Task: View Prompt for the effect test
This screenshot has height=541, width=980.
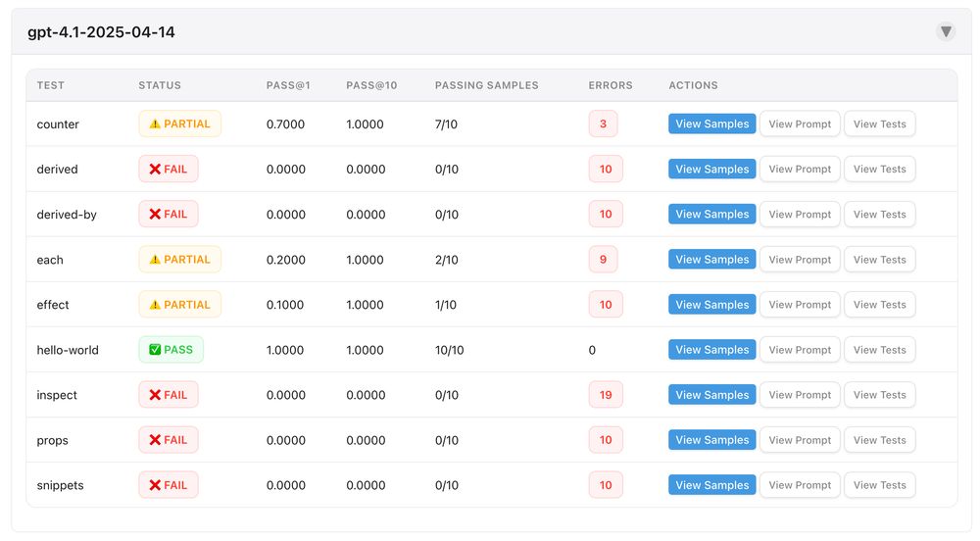Action: pyautogui.click(x=800, y=304)
